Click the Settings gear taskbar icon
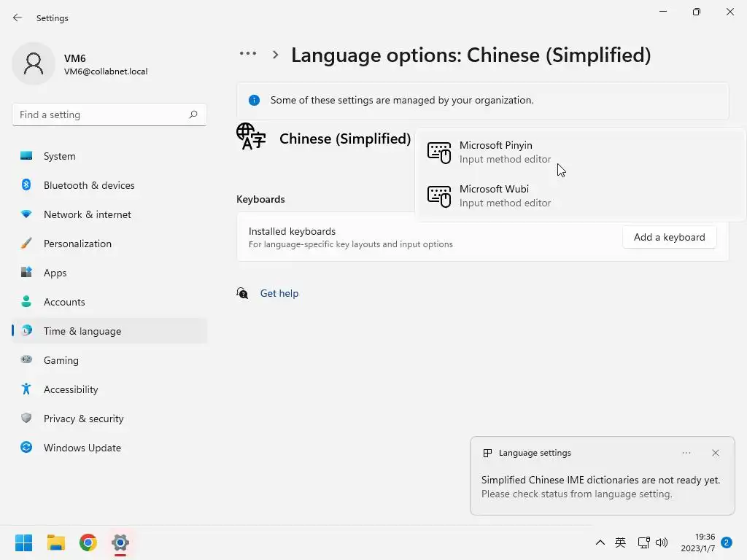Viewport: 747px width, 560px height. [120, 542]
